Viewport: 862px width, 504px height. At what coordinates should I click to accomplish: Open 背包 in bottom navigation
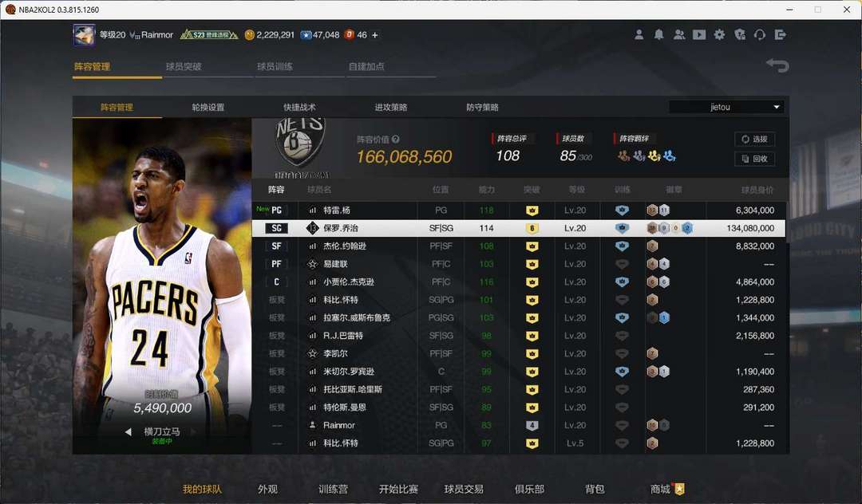(595, 489)
